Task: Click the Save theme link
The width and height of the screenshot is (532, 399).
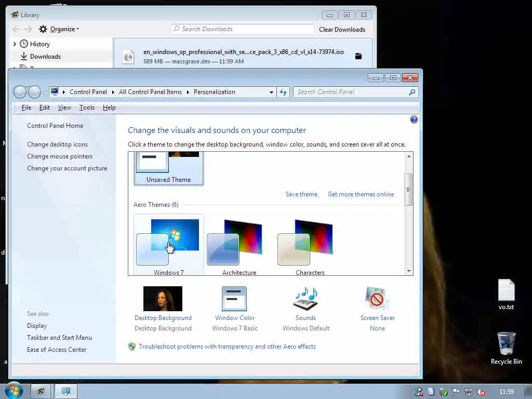Action: [301, 194]
